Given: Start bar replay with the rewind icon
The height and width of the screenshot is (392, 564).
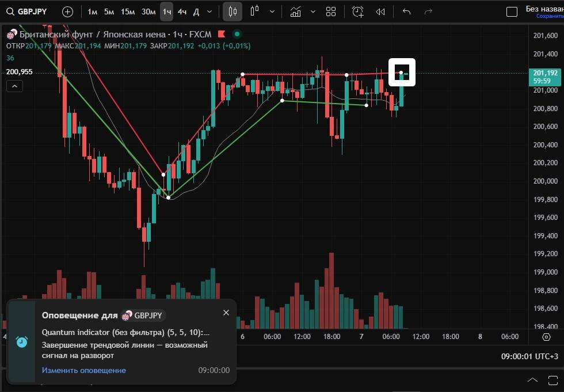Looking at the screenshot, I should 380,12.
